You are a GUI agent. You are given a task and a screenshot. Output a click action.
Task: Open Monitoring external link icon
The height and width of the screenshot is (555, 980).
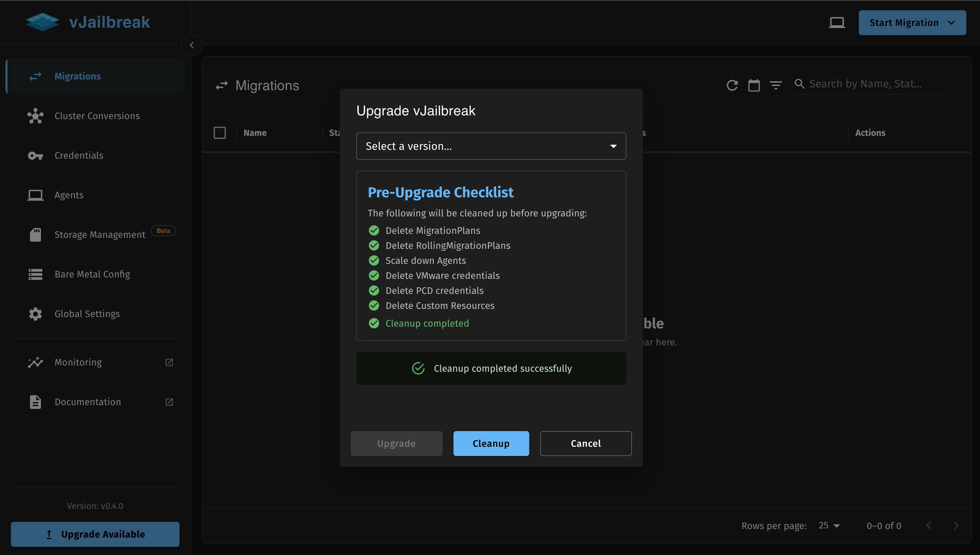[x=169, y=362]
